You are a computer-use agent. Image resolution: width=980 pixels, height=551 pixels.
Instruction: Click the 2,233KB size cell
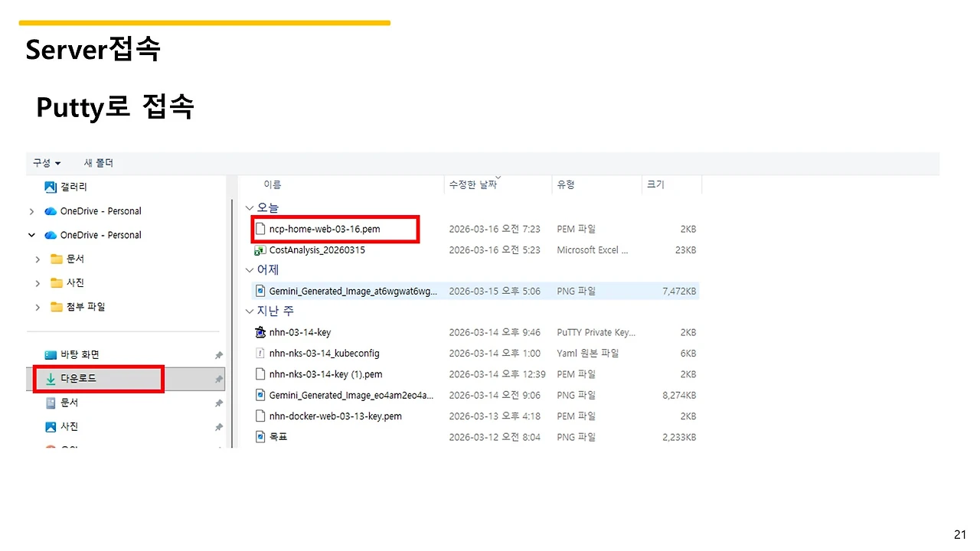pos(679,437)
